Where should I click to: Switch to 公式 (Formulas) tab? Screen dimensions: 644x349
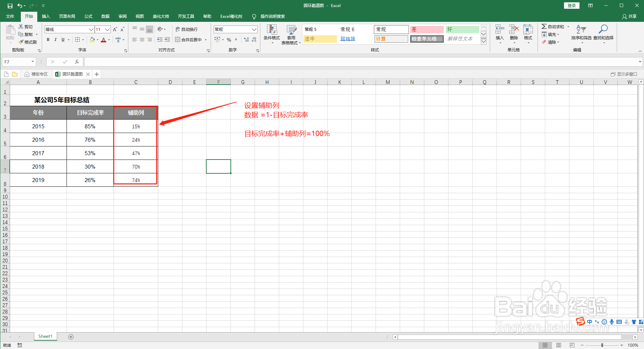[88, 16]
